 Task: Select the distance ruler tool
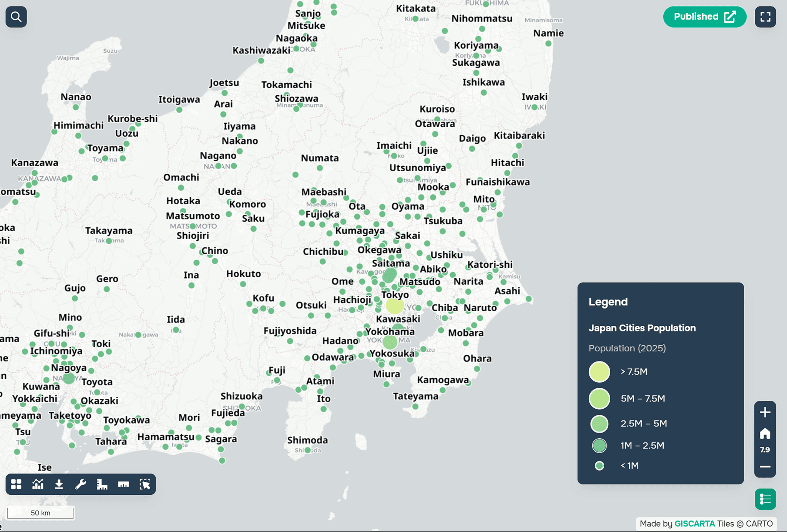[x=123, y=484]
